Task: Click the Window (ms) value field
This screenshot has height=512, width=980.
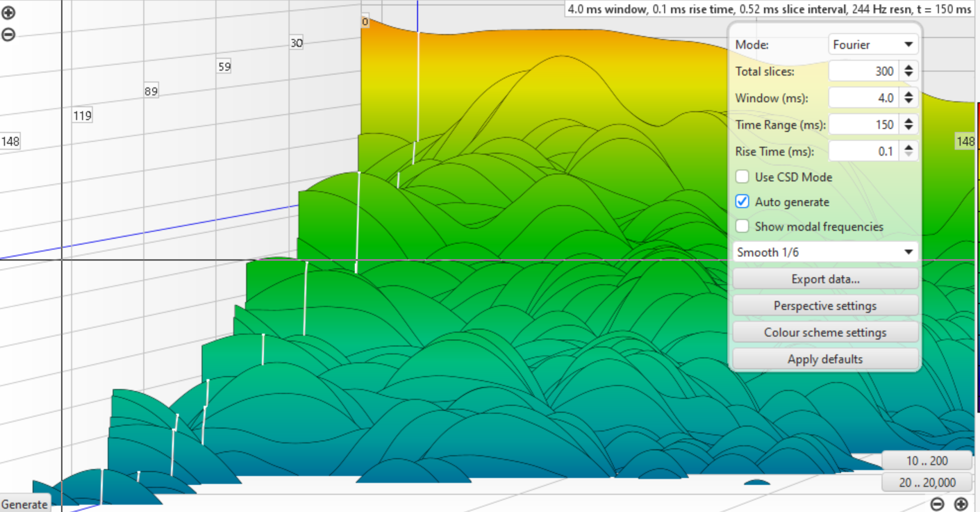Action: pyautogui.click(x=863, y=98)
